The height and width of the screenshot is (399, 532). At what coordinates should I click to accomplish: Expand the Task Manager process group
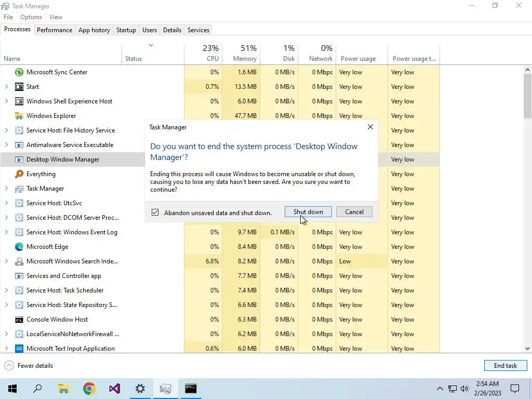[6, 189]
